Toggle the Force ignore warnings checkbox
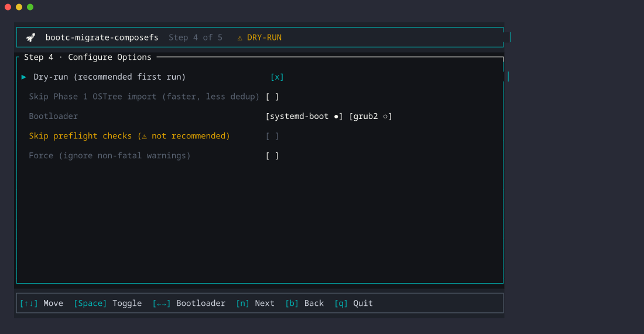The width and height of the screenshot is (644, 334). 272,156
